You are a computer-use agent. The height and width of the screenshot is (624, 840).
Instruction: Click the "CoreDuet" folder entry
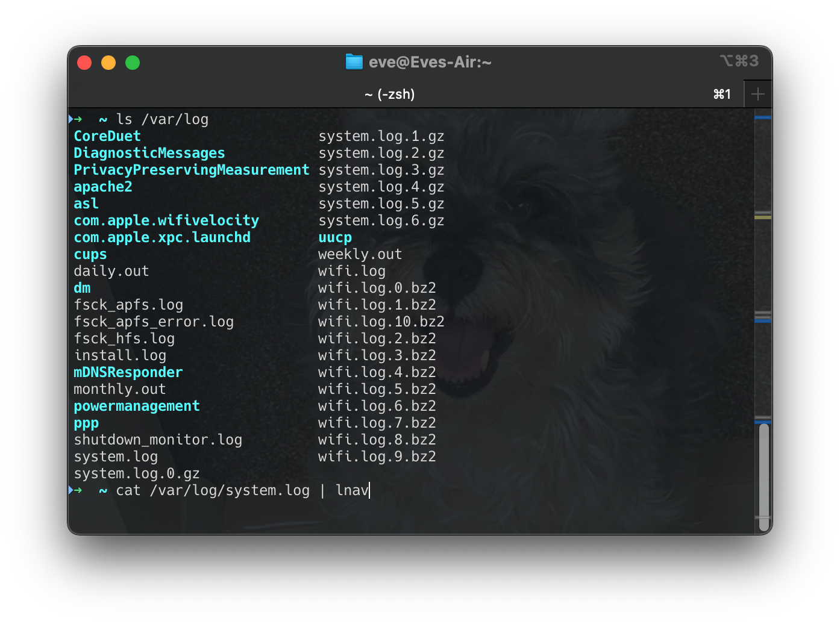107,136
